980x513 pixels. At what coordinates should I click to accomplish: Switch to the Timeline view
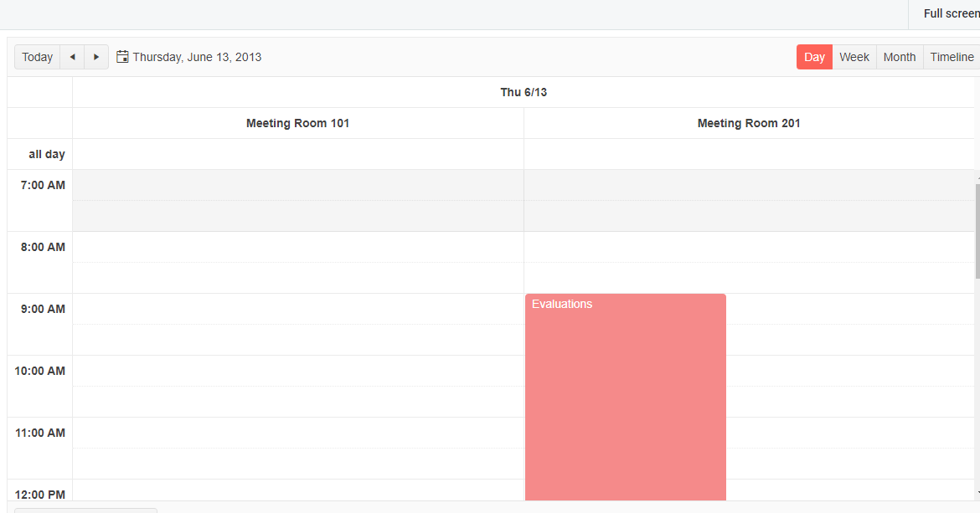(x=952, y=57)
